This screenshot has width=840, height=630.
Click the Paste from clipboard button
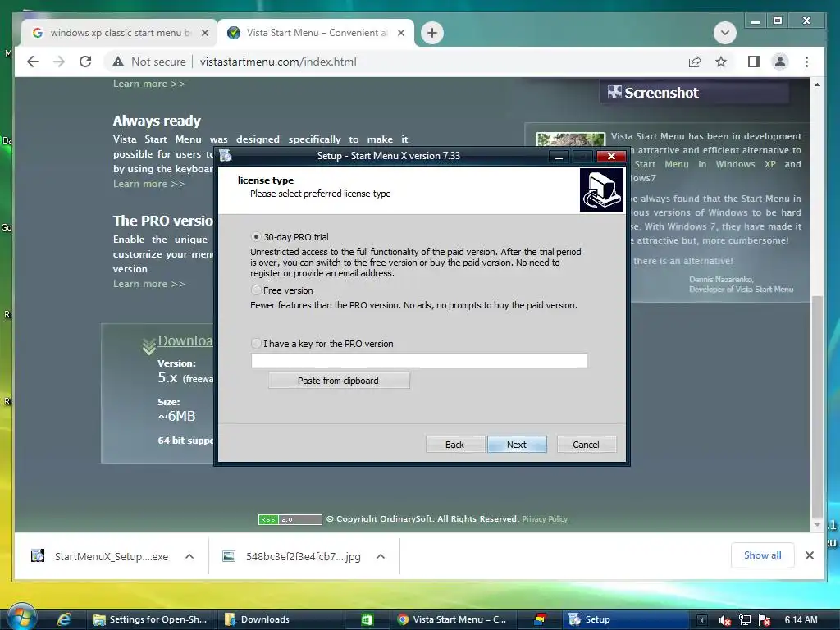tap(339, 381)
